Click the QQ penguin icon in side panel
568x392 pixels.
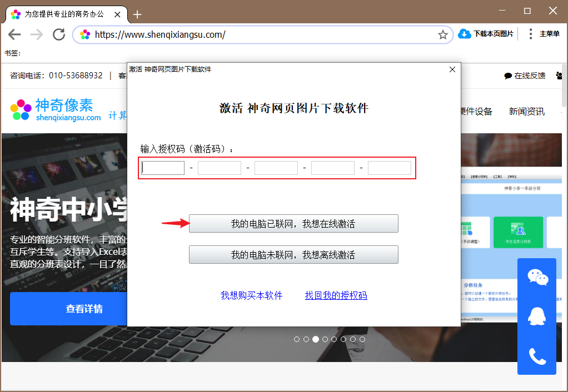[x=537, y=316]
